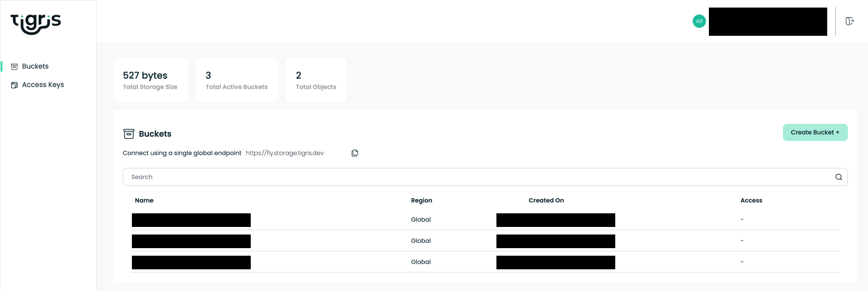This screenshot has width=868, height=291.
Task: Click the Region column header
Action: [421, 200]
